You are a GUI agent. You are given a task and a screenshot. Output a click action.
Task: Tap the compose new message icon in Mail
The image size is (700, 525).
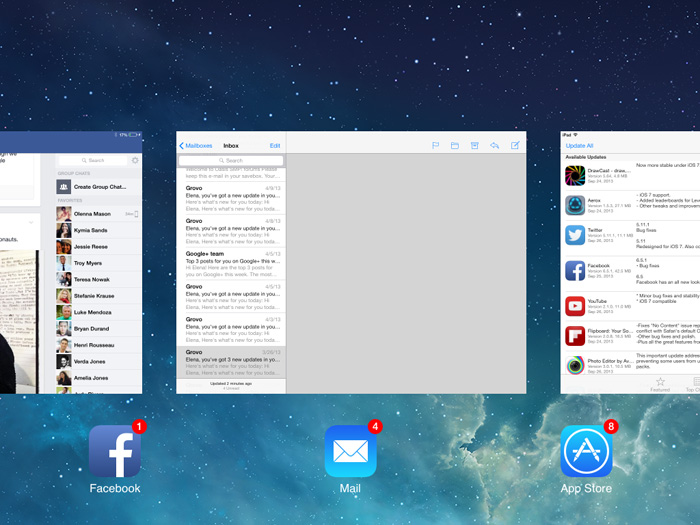515,145
